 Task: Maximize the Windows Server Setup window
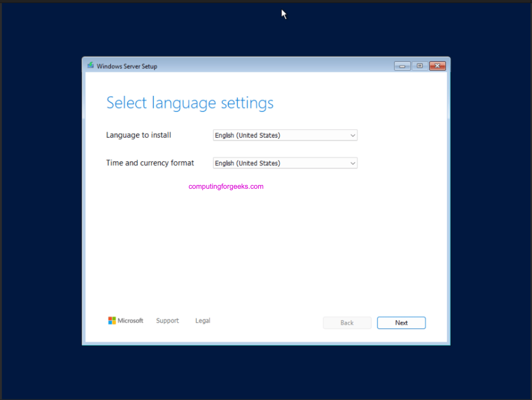[420, 66]
